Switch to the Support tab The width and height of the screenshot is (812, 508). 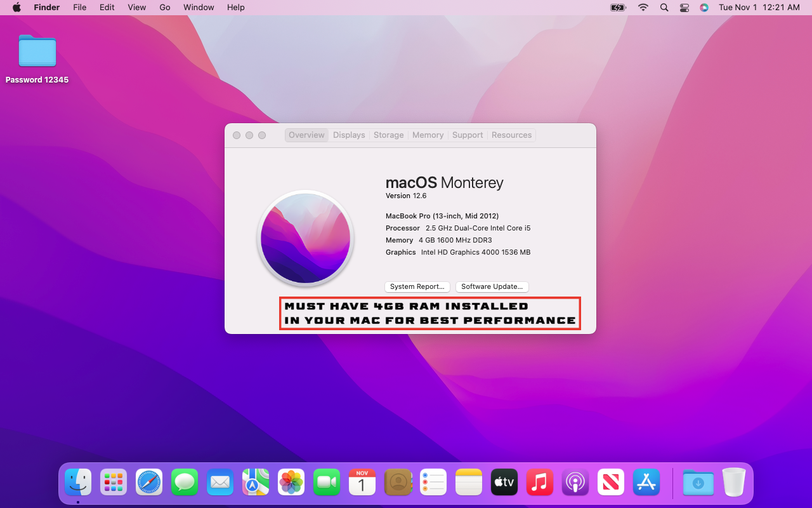(x=468, y=135)
